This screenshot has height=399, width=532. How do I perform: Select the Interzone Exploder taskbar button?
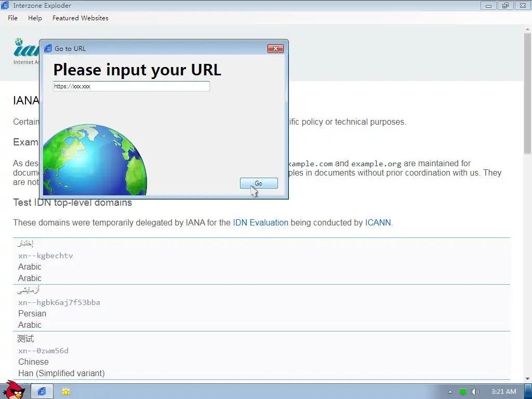[x=42, y=392]
